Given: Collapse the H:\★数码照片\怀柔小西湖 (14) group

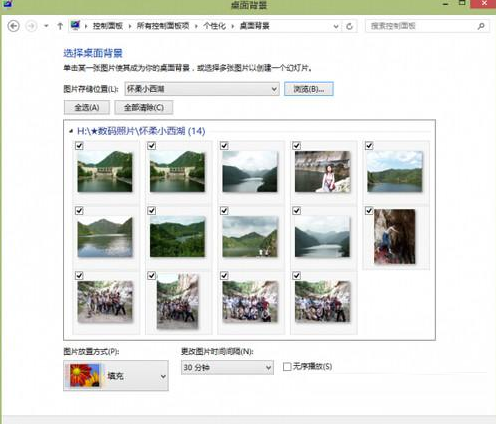Looking at the screenshot, I should coord(71,131).
